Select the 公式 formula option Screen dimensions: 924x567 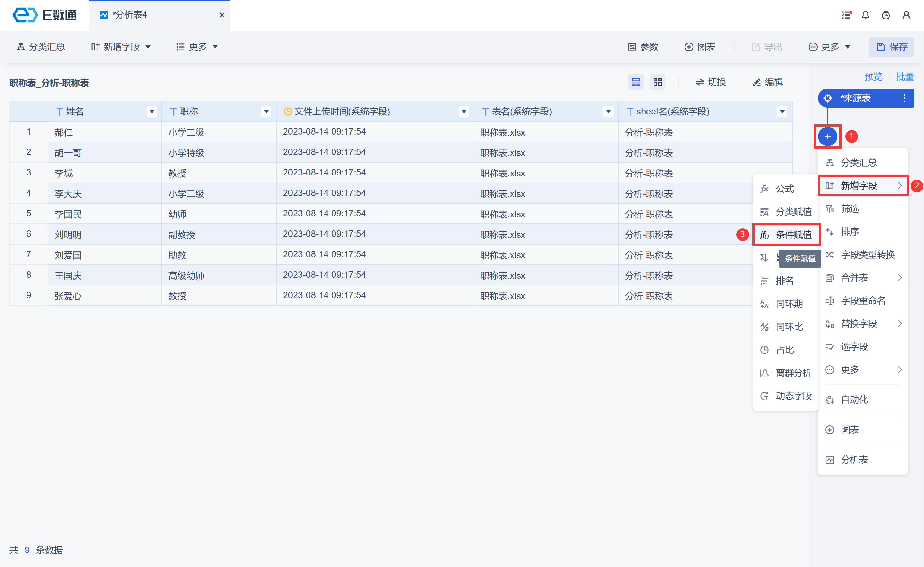point(785,189)
